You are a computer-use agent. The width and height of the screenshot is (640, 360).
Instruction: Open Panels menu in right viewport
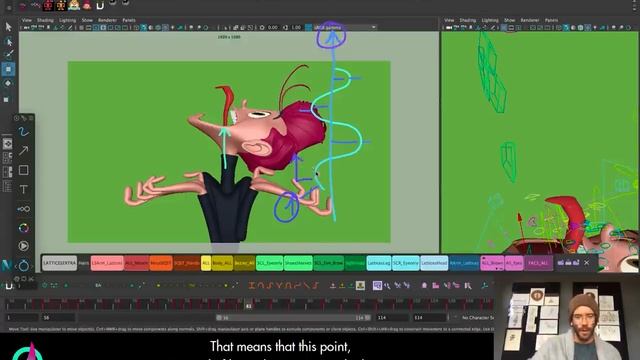coord(551,20)
